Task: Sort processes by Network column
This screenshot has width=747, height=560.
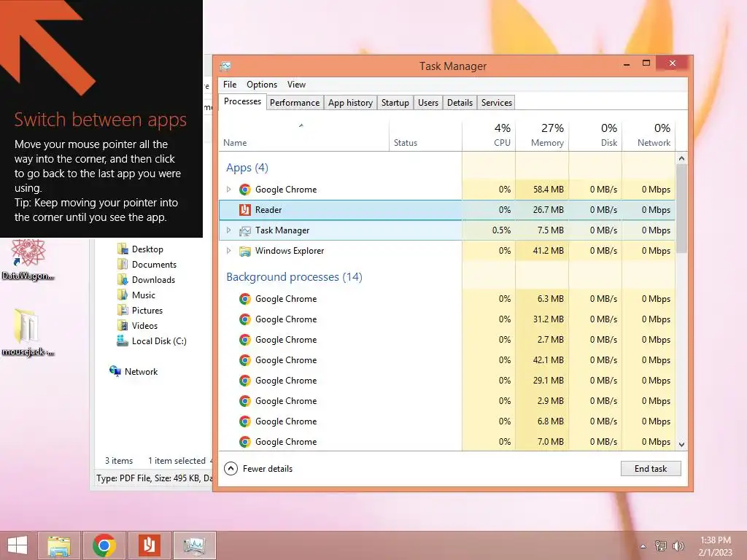Action: coord(649,136)
